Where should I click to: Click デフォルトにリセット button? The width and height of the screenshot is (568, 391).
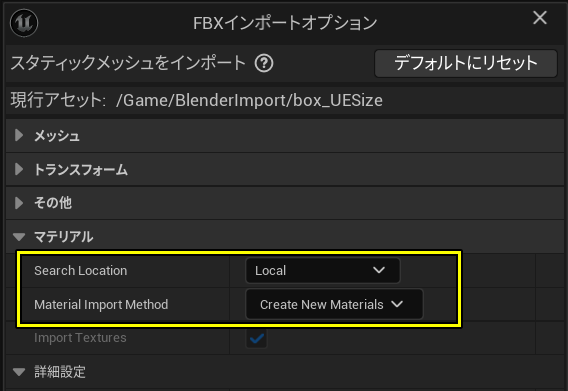465,63
